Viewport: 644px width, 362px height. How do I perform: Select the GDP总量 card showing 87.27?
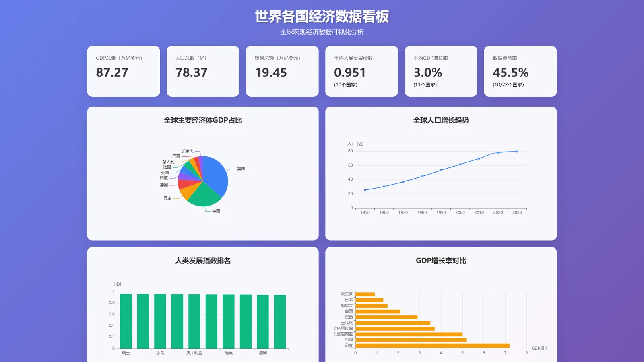point(124,71)
